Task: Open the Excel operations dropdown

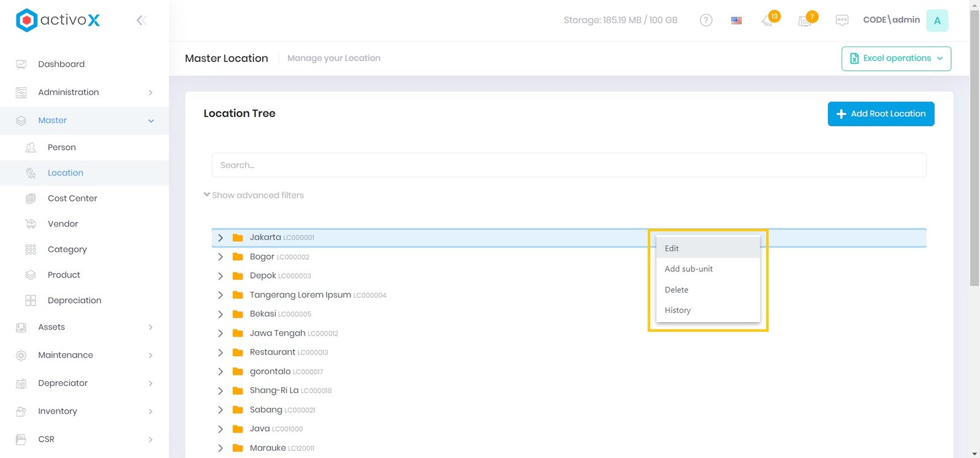Action: tap(895, 59)
